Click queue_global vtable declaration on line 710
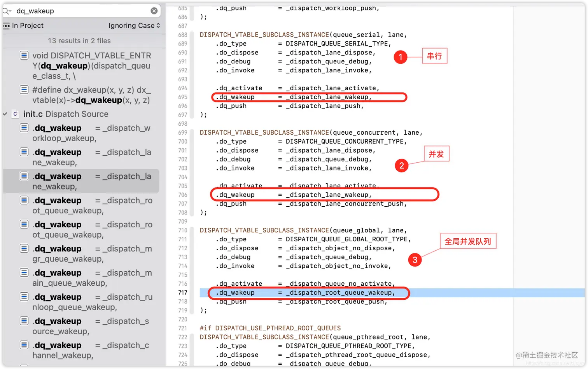Viewport: 588px width, 369px height. coord(303,230)
